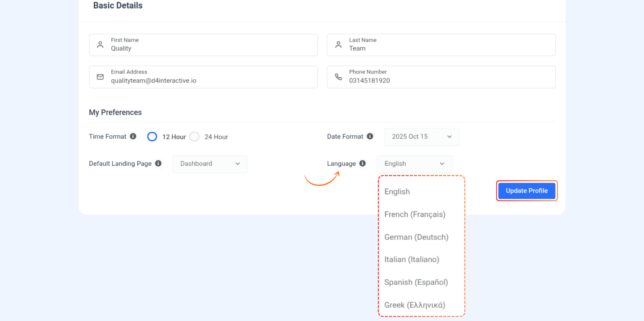Open the Date Format dropdown
Image resolution: width=644 pixels, height=321 pixels.
[421, 137]
